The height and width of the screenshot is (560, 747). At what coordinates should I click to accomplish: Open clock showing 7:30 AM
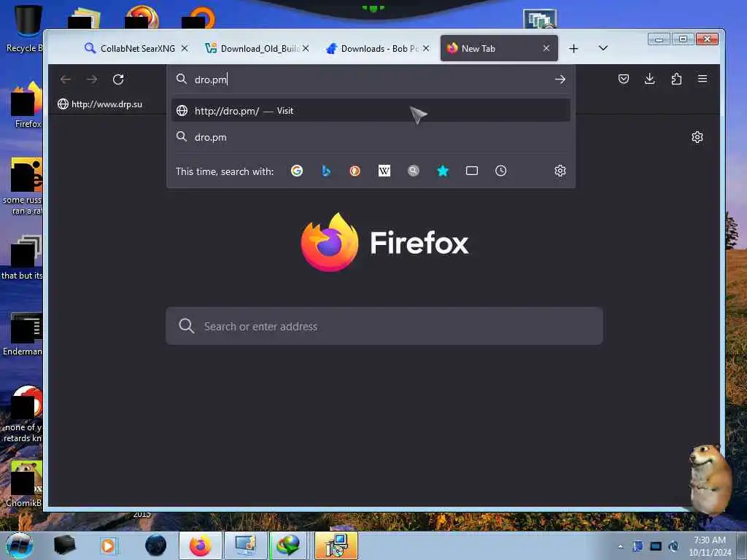710,546
